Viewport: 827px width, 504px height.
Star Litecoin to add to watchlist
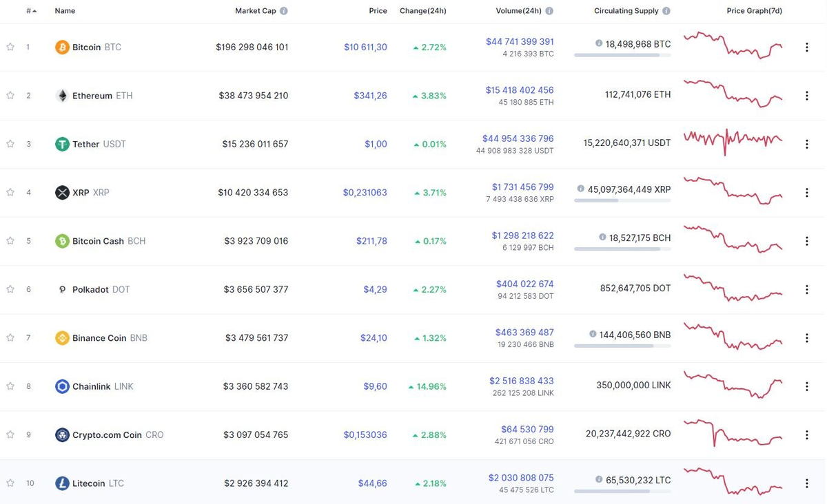tap(10, 483)
